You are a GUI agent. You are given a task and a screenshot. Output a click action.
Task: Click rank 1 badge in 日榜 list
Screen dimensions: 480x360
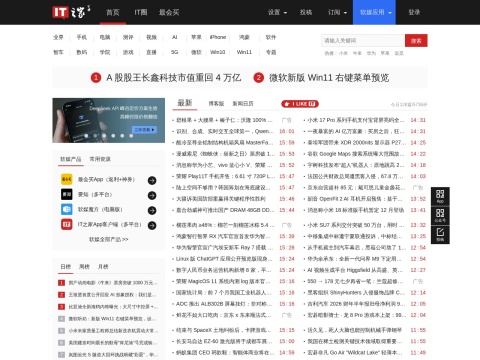coord(61,283)
